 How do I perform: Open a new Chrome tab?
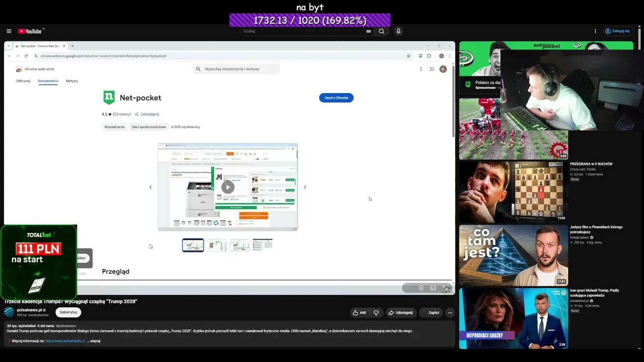point(72,46)
